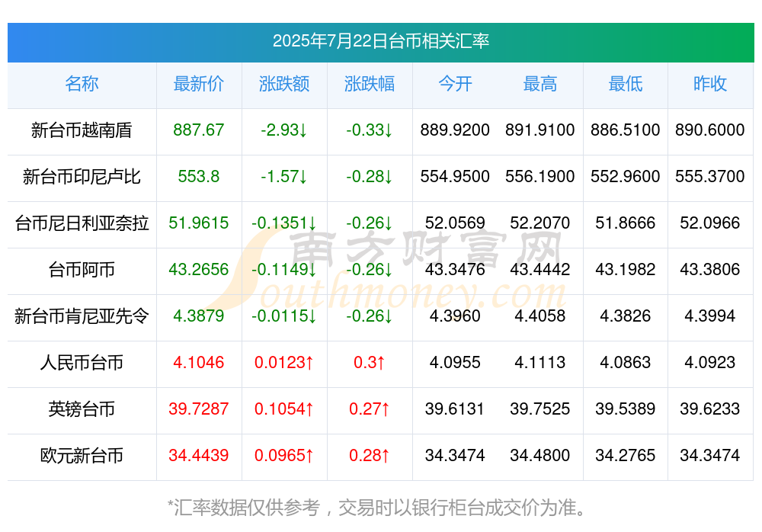Click change amount -0.1149↓

click(284, 269)
